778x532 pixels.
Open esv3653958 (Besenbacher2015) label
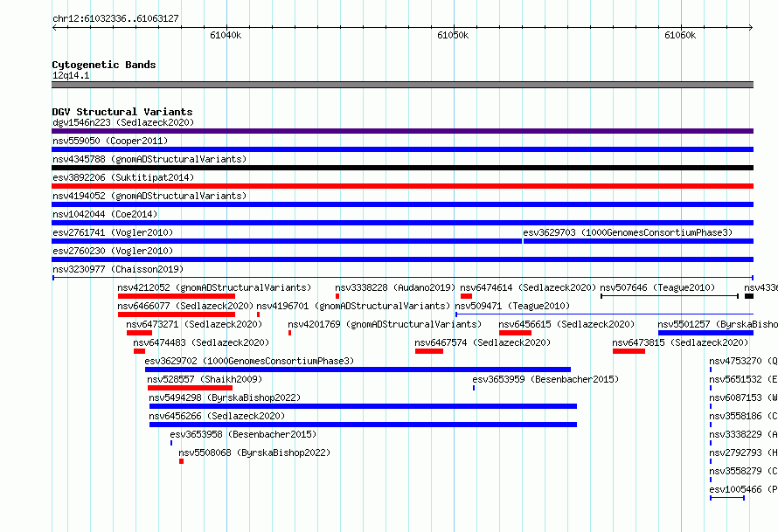243,434
